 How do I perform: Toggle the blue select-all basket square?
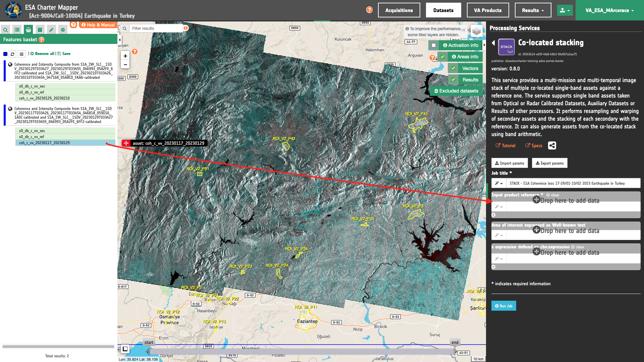pos(5,54)
